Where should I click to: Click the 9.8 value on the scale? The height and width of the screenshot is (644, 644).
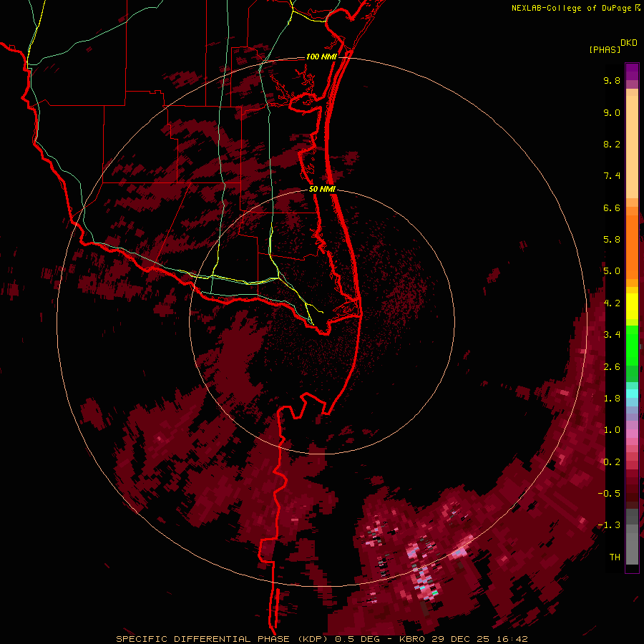tap(612, 80)
